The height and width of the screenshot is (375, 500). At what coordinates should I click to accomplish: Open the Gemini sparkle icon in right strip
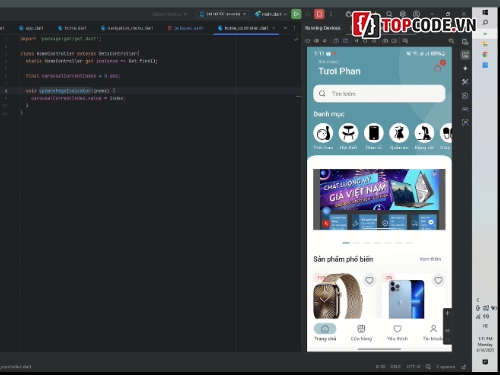(x=465, y=68)
